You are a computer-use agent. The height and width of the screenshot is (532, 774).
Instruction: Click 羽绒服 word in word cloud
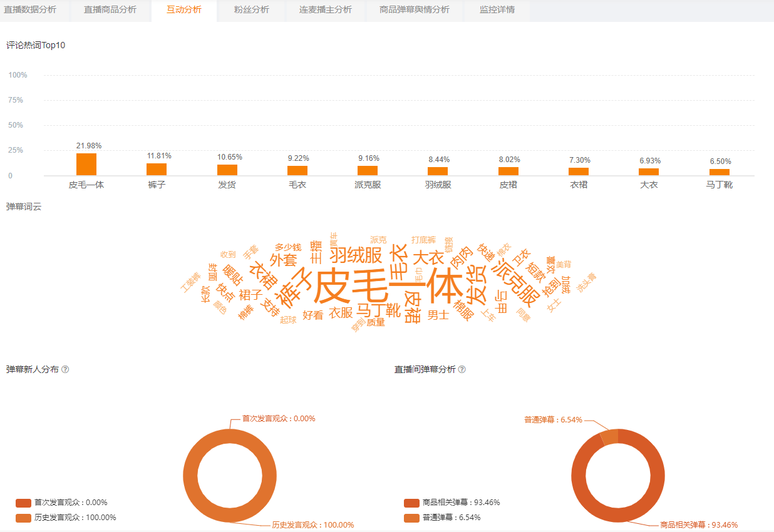pyautogui.click(x=356, y=255)
